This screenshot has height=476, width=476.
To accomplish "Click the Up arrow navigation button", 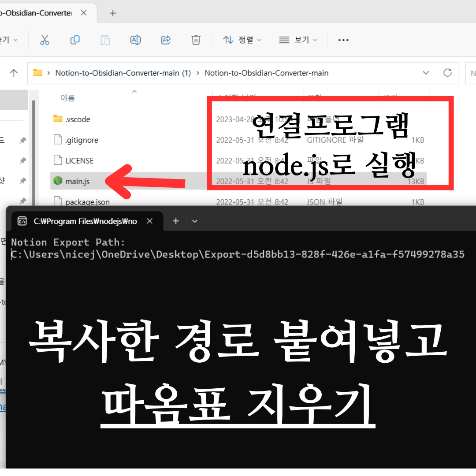I will pyautogui.click(x=14, y=73).
